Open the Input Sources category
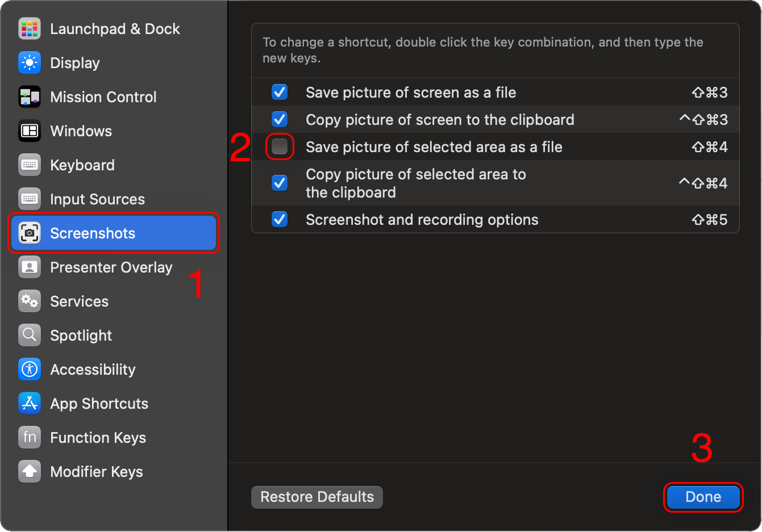This screenshot has height=532, width=762. [x=97, y=199]
